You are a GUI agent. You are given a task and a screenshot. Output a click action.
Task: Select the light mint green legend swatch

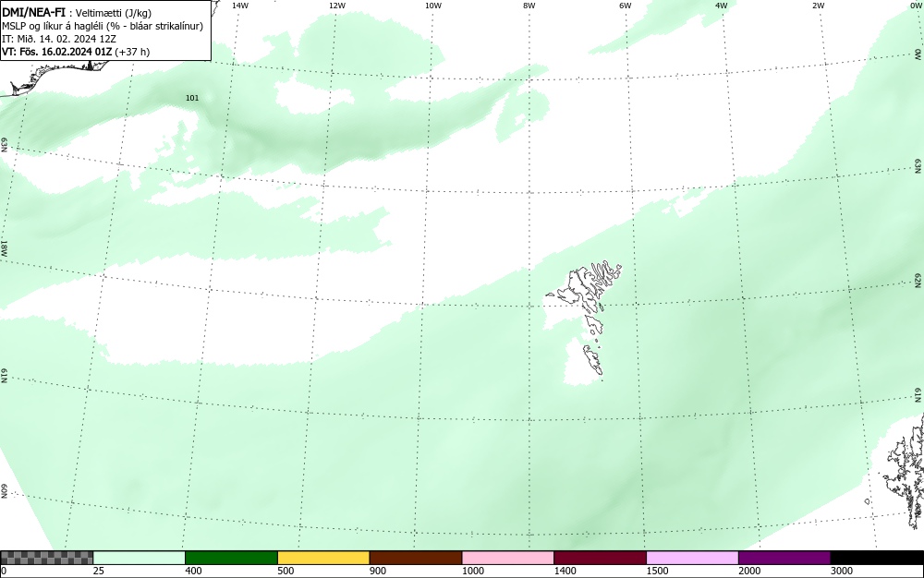[x=140, y=558]
